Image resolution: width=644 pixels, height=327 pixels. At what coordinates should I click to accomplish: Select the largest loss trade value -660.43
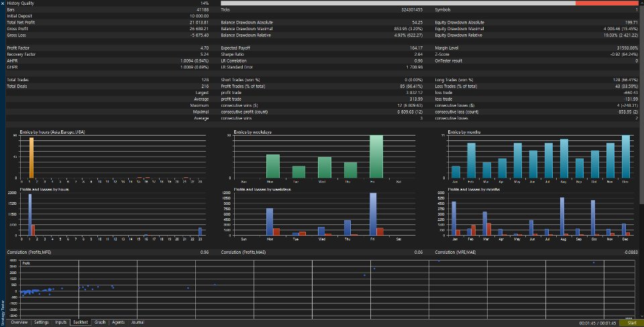click(x=631, y=93)
